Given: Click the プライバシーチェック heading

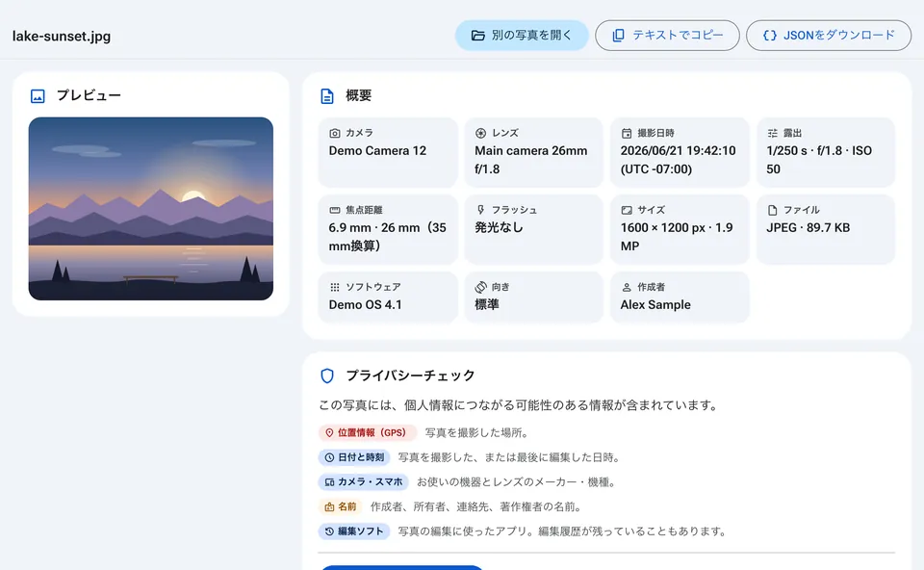Looking at the screenshot, I should pyautogui.click(x=410, y=376).
